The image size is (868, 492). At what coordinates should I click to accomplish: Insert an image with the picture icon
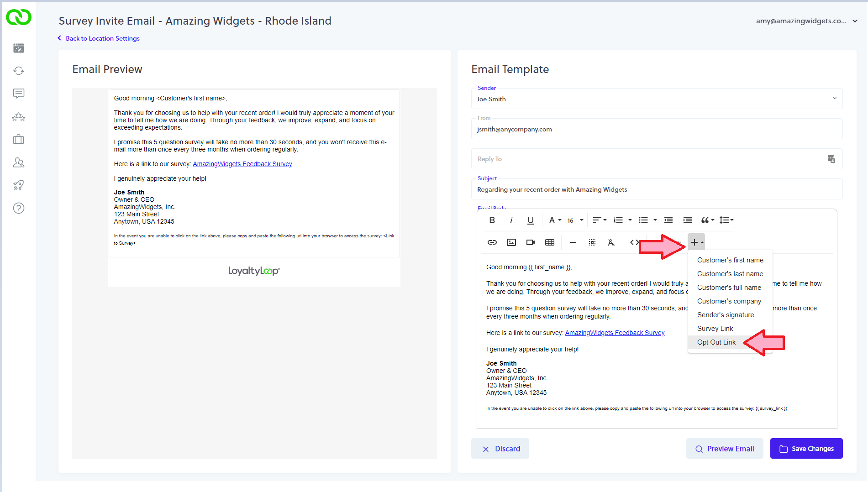point(511,242)
